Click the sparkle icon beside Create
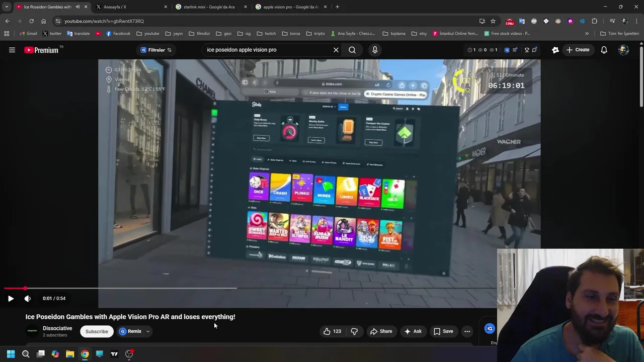 [x=555, y=50]
